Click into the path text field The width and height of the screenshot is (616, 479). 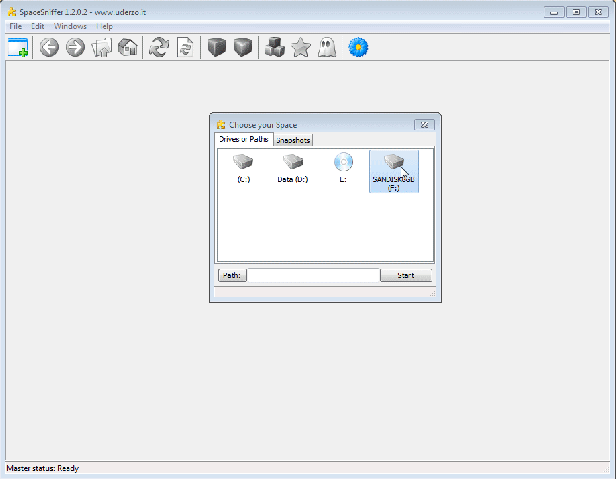pyautogui.click(x=313, y=275)
